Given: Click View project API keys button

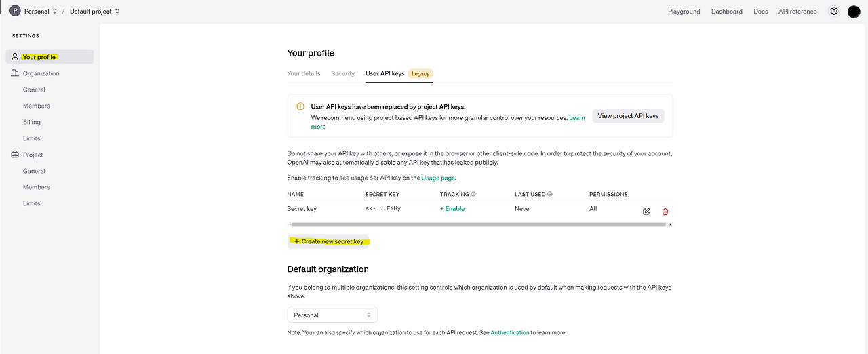Looking at the screenshot, I should pyautogui.click(x=628, y=116).
